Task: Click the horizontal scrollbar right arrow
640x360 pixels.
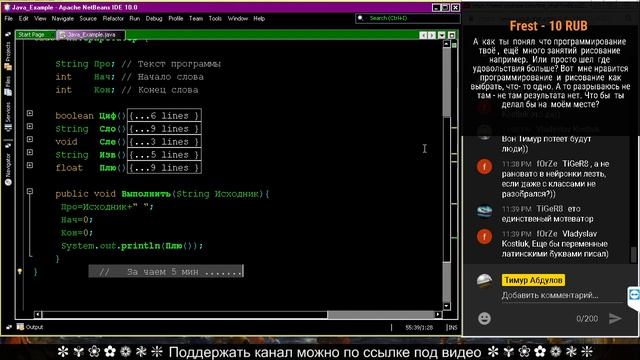Action: [438, 314]
